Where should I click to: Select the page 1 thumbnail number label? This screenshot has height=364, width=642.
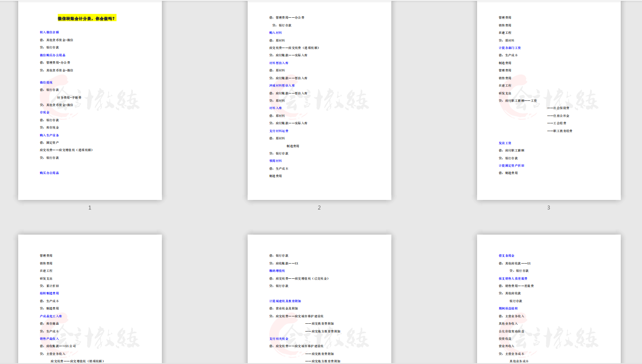[x=90, y=208]
